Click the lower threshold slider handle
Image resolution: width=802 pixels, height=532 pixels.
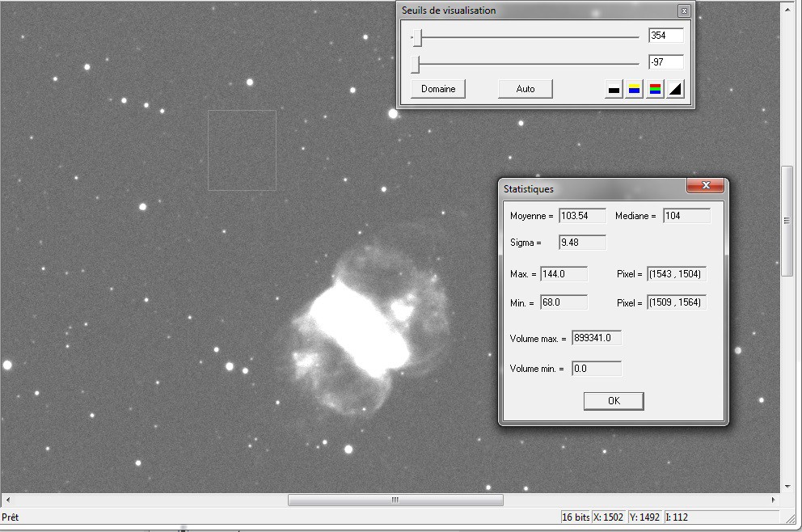416,65
